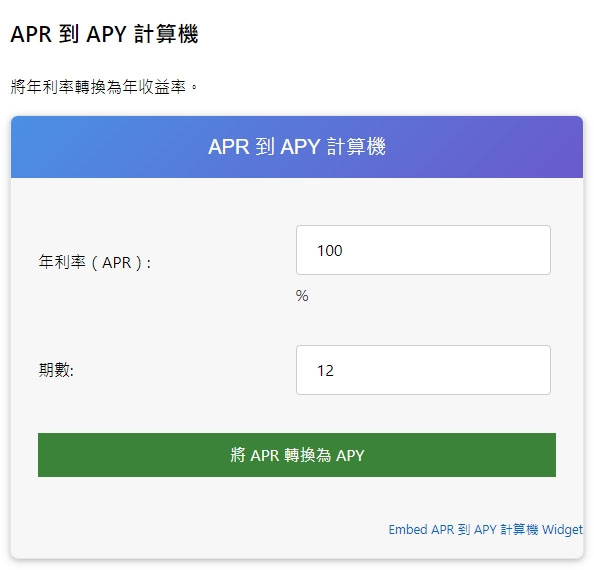Open the Embed APR 到 APY 計算機 Widget link
Screen dimensions: 594x570
(486, 529)
